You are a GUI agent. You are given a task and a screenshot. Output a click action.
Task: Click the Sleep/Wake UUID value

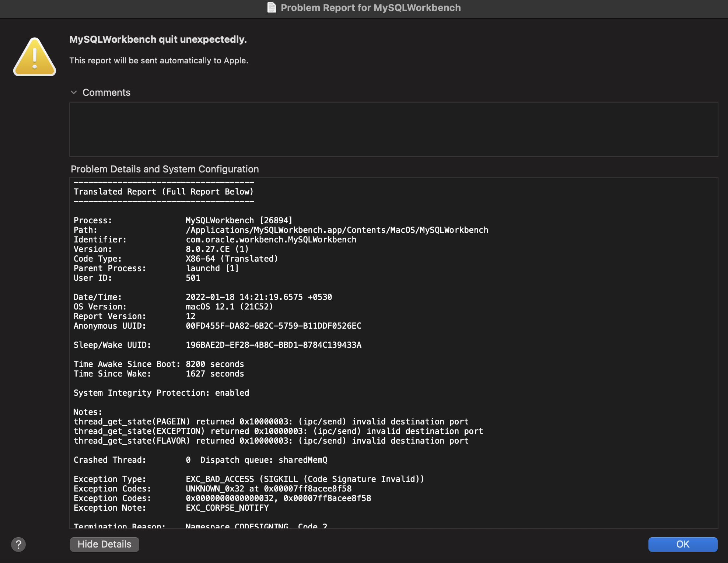click(x=273, y=345)
